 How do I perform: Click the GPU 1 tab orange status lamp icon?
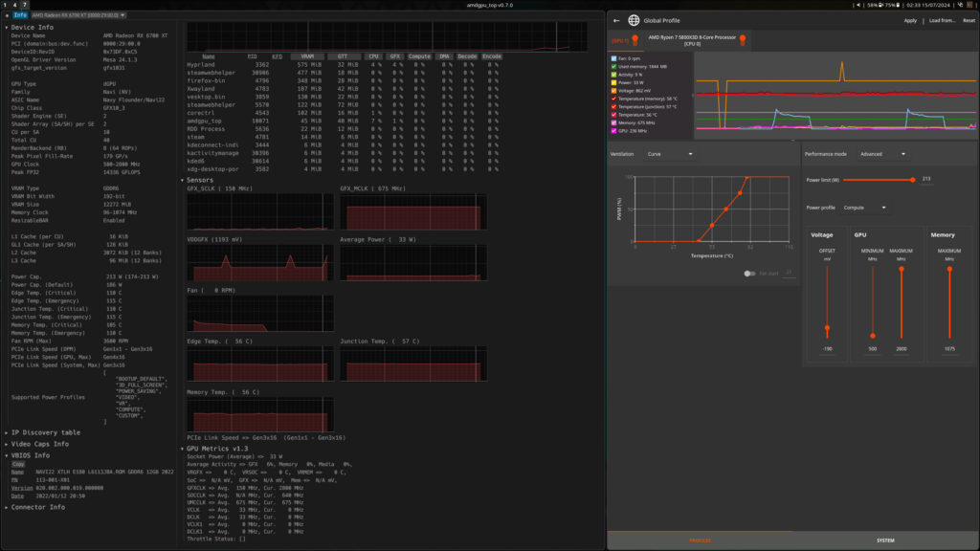point(635,40)
